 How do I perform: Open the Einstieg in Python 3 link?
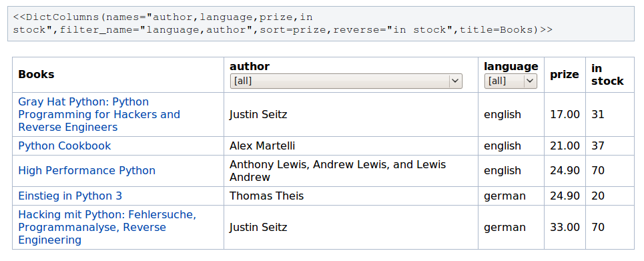tap(70, 196)
